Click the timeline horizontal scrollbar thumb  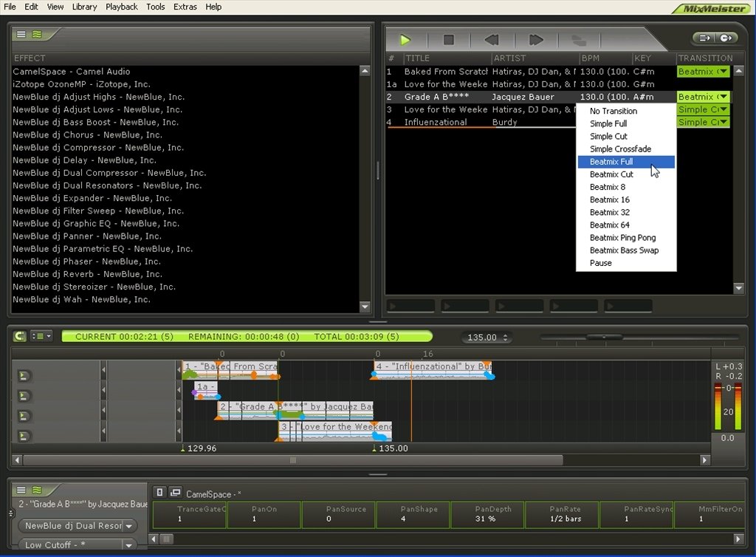[x=292, y=460]
